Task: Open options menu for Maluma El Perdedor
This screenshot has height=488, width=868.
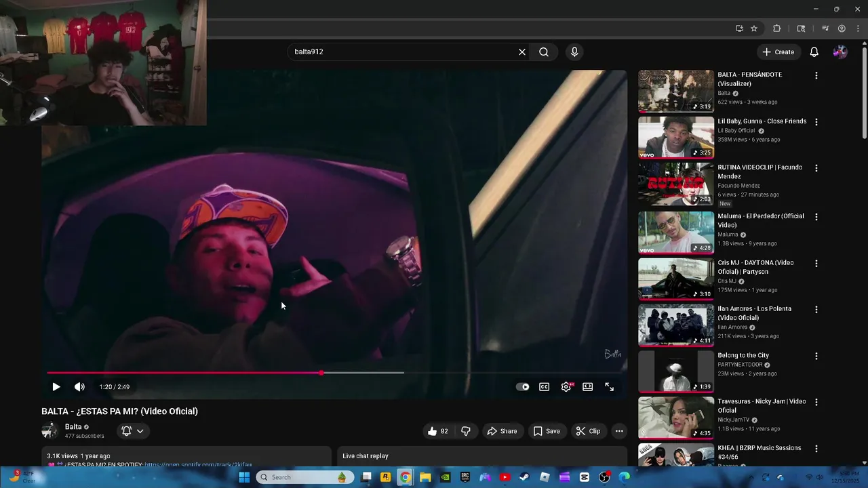Action: point(816,217)
